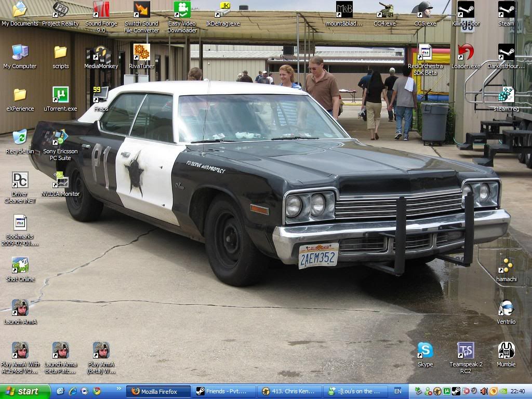Viewport: 532px width, 399px height.
Task: Open Google Chrome from the quick launch bar
Action: click(x=96, y=391)
